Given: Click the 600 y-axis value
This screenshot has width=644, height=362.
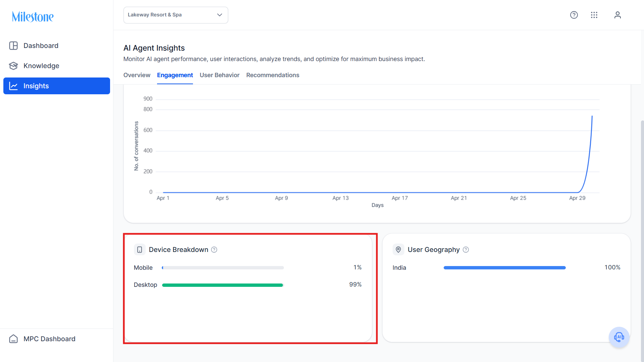Looking at the screenshot, I should click(148, 130).
